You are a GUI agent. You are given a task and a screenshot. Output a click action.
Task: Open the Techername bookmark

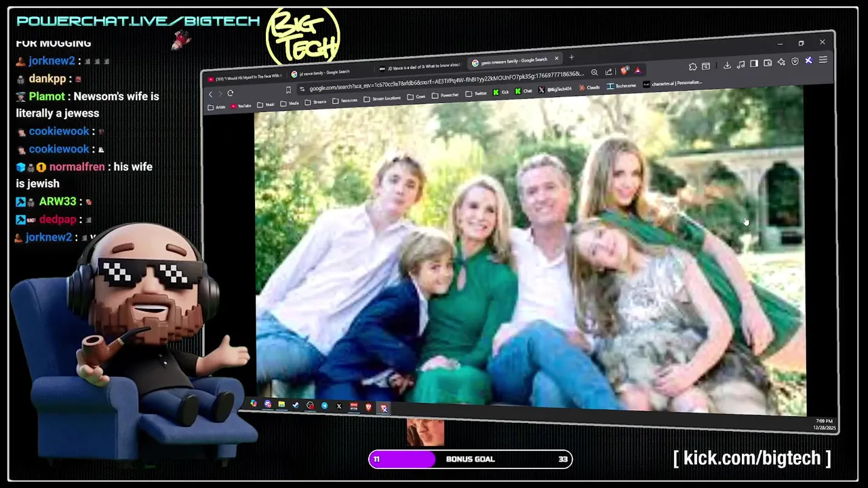[621, 86]
